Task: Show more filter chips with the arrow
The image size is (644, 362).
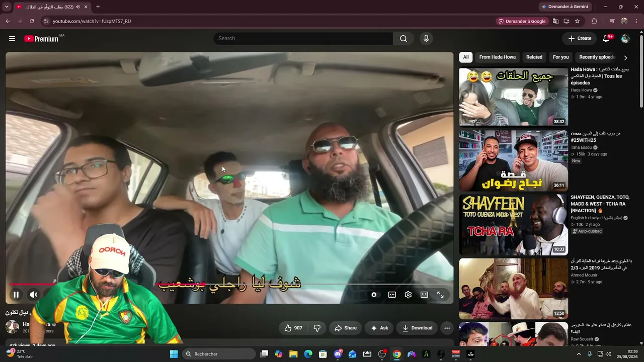Action: tap(625, 57)
